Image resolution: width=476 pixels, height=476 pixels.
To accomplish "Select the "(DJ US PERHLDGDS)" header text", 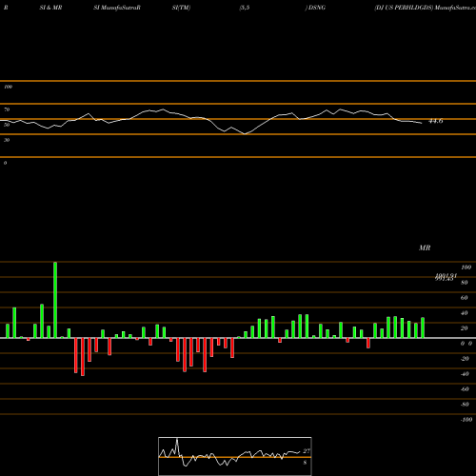I will [404, 8].
